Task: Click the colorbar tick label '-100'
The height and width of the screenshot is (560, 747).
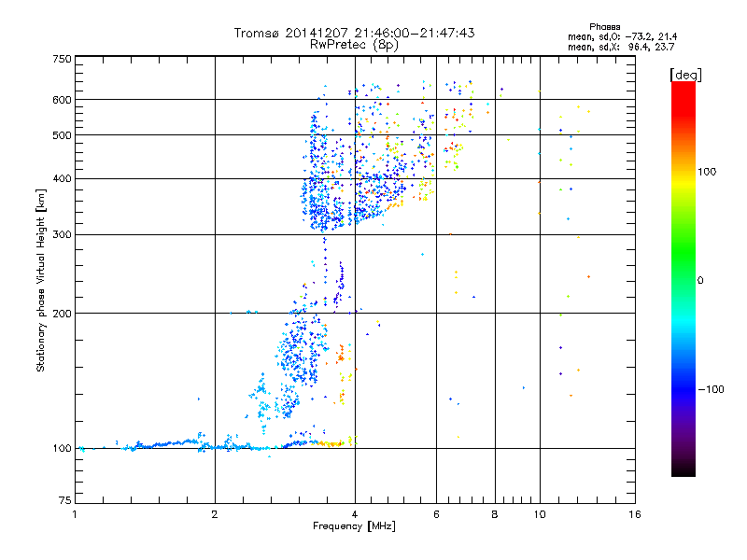Action: 711,389
